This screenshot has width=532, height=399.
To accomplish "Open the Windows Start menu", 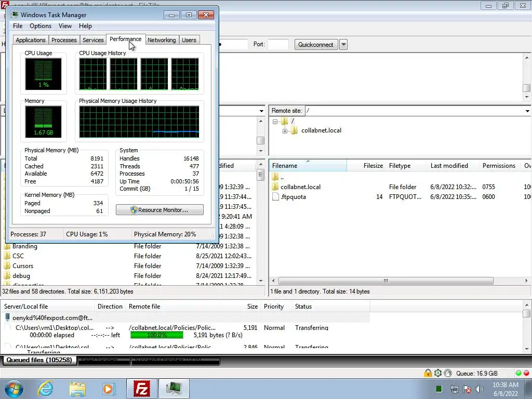I will point(14,389).
